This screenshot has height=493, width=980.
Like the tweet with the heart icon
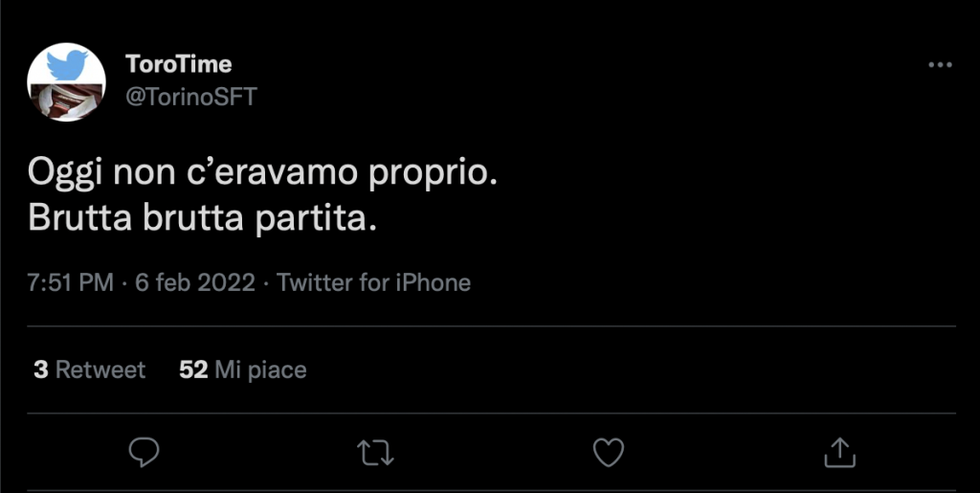609,451
